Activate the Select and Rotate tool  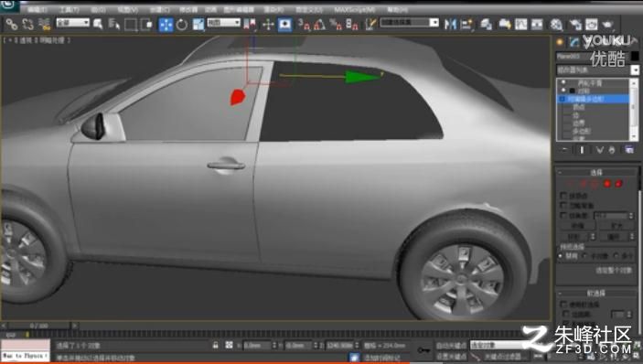tap(182, 25)
